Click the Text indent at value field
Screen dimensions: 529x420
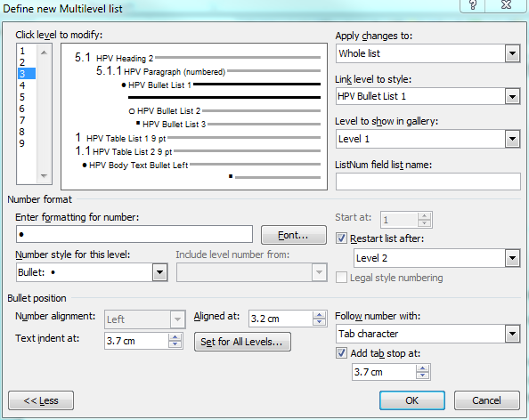pyautogui.click(x=136, y=341)
